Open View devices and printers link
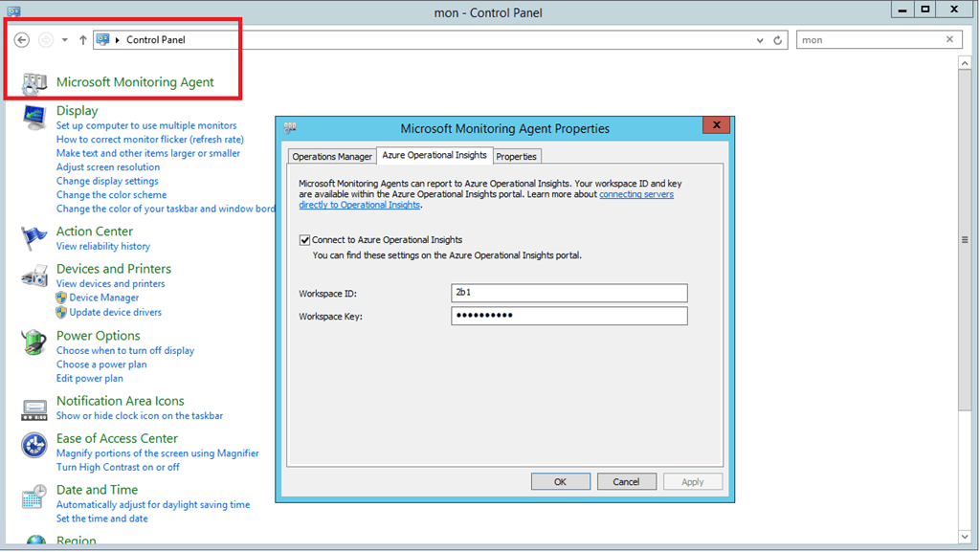 (111, 283)
